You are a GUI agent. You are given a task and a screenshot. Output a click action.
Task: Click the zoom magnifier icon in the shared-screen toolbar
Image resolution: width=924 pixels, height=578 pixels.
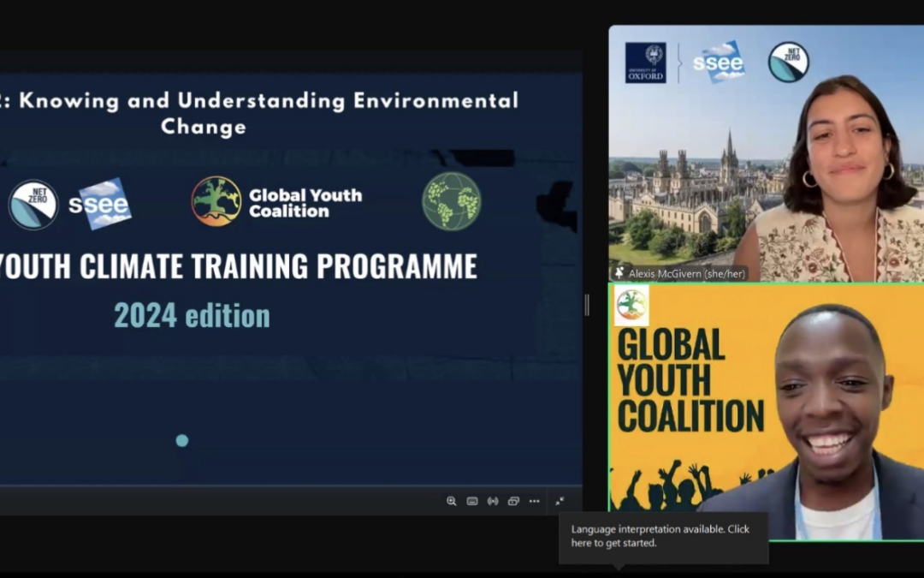point(451,501)
